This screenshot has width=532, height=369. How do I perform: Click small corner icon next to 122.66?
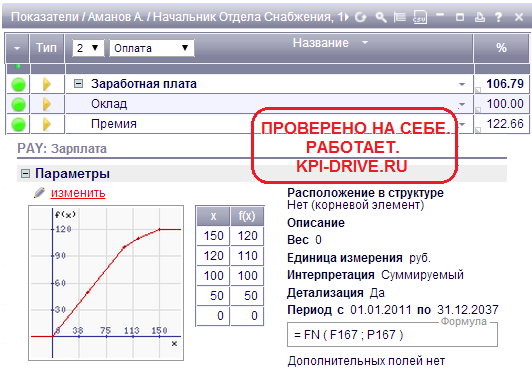point(478,130)
